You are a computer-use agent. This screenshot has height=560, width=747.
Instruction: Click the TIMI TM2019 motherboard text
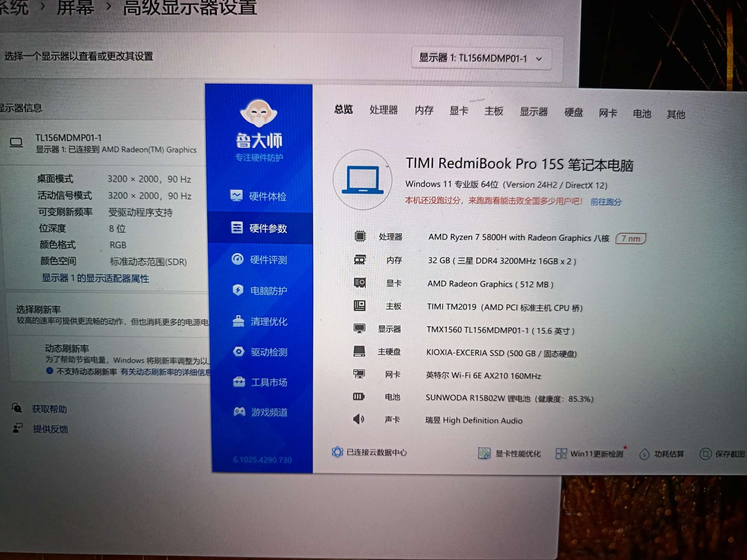pos(505,307)
